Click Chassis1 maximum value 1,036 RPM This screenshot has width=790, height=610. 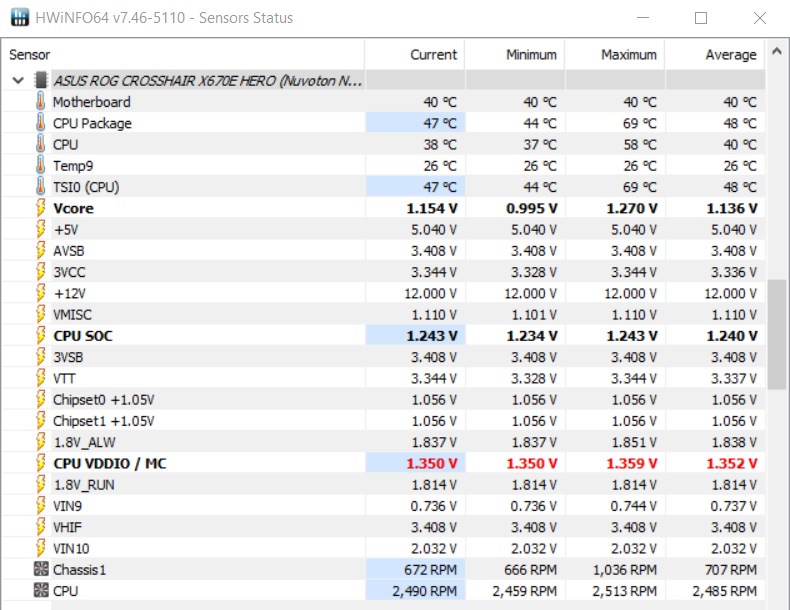pos(625,569)
